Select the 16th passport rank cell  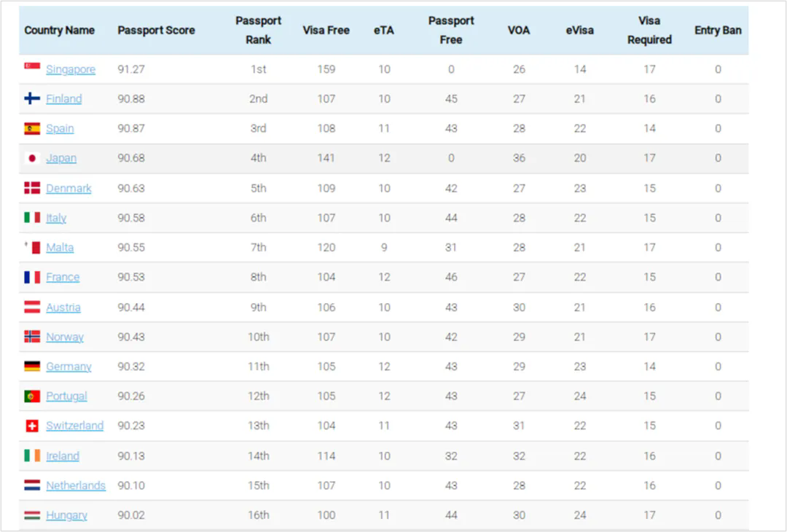(259, 515)
